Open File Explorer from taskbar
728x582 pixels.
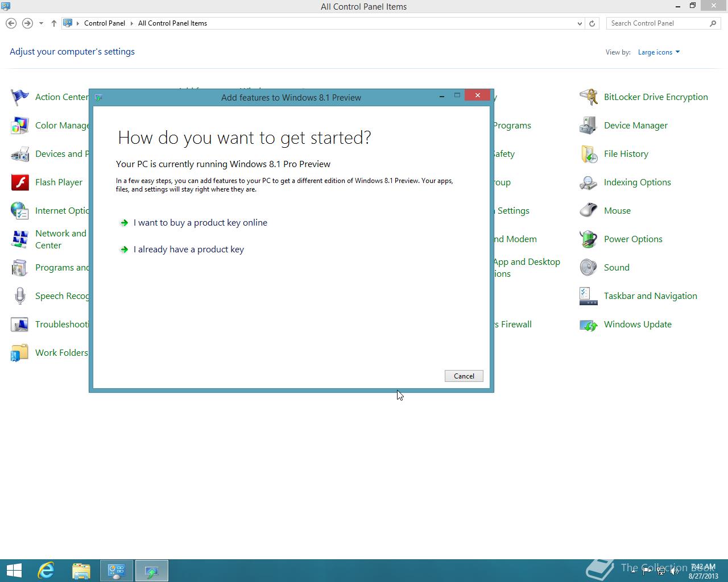pyautogui.click(x=81, y=571)
